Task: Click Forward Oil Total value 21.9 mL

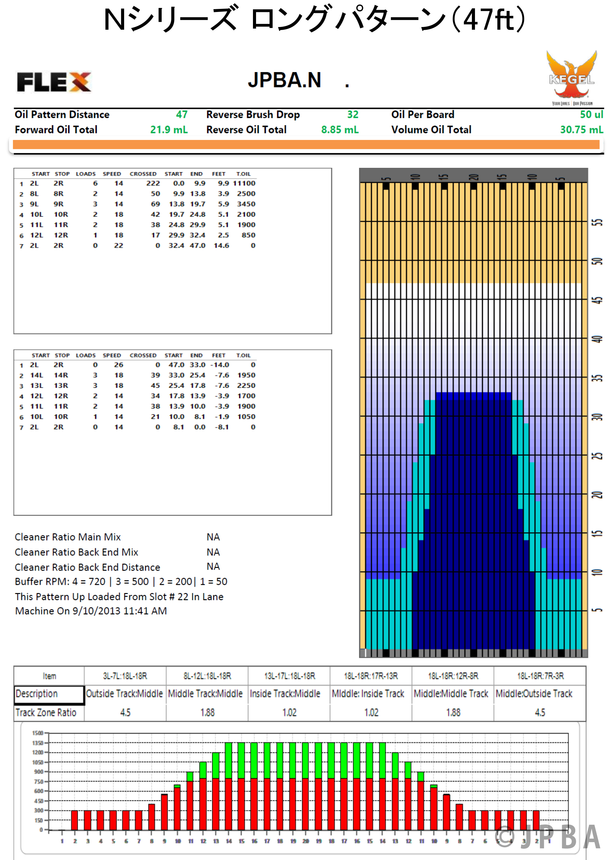Action: [x=169, y=130]
